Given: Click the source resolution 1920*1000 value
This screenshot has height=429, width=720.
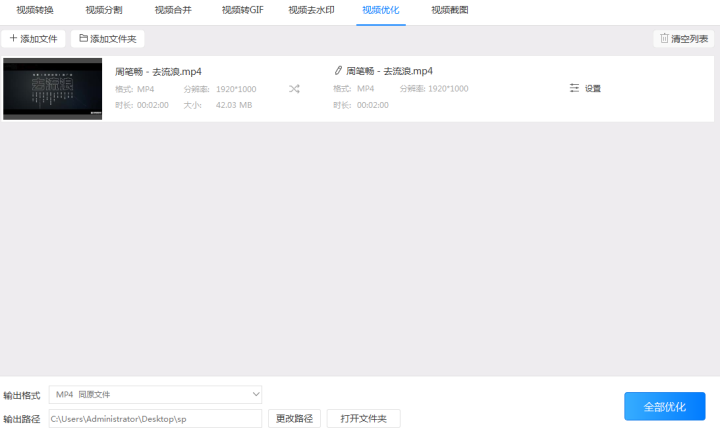Looking at the screenshot, I should click(236, 89).
